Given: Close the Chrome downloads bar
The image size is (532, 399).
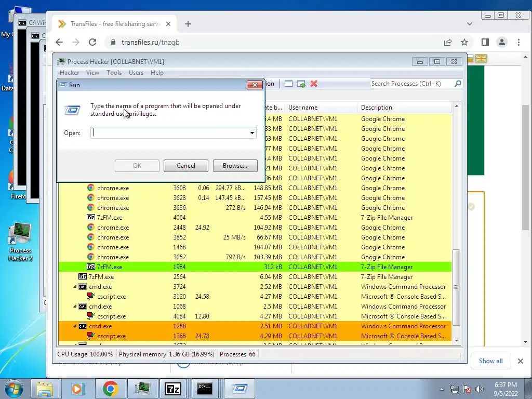Looking at the screenshot, I should pyautogui.click(x=521, y=361).
